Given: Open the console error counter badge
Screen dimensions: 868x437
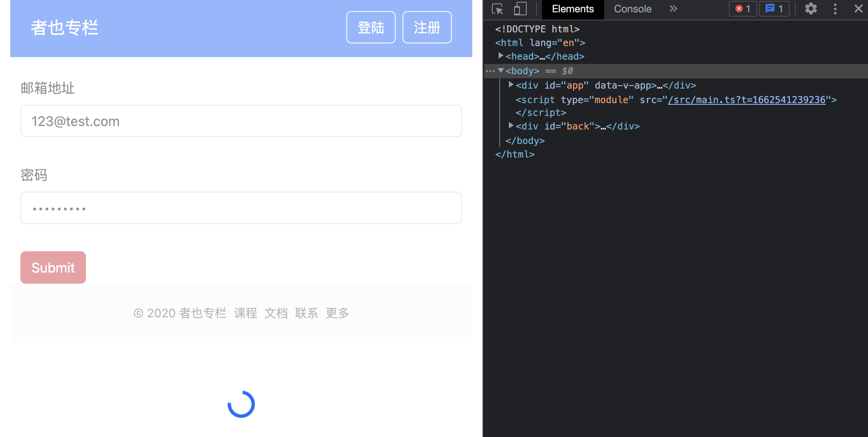Looking at the screenshot, I should click(x=742, y=9).
